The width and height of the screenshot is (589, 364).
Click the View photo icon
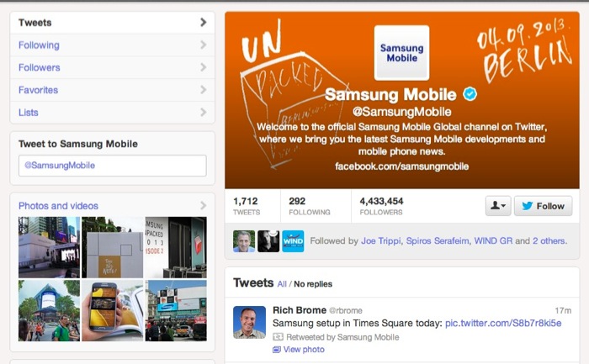click(x=277, y=350)
